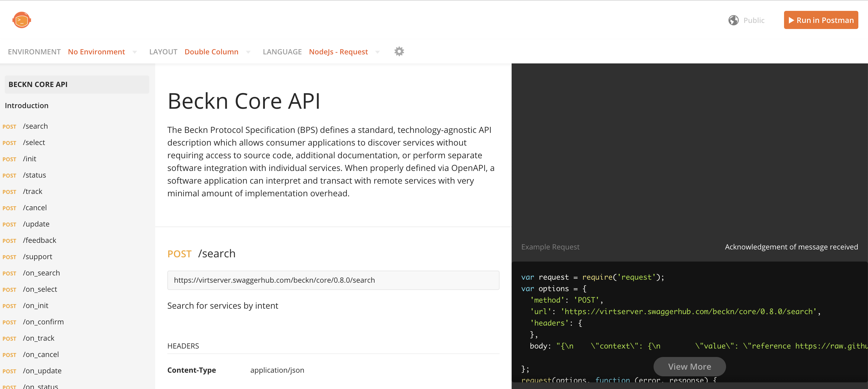Screen dimensions: 868x389
Task: Click the Beckn Core API title
Action: point(244,101)
